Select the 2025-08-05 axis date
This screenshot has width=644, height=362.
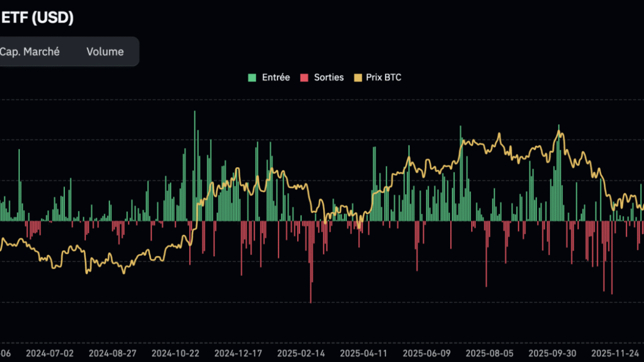click(x=490, y=354)
